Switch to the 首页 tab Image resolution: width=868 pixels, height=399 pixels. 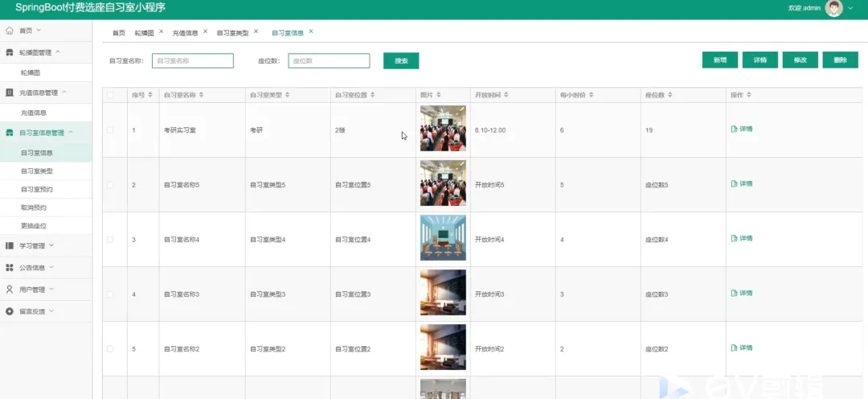coord(119,33)
